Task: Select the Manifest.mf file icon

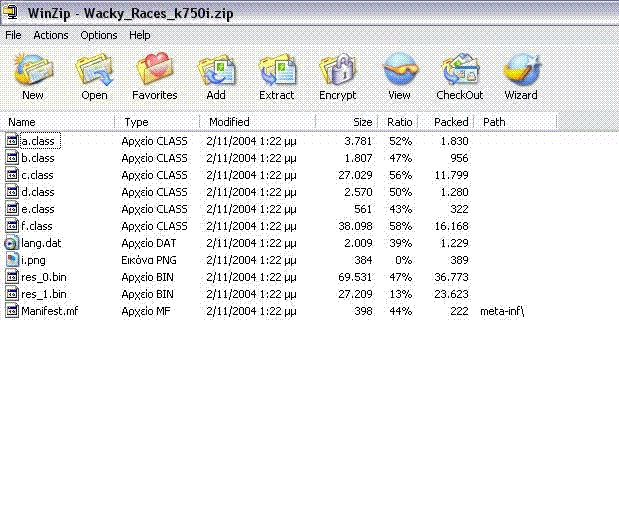Action: click(12, 311)
